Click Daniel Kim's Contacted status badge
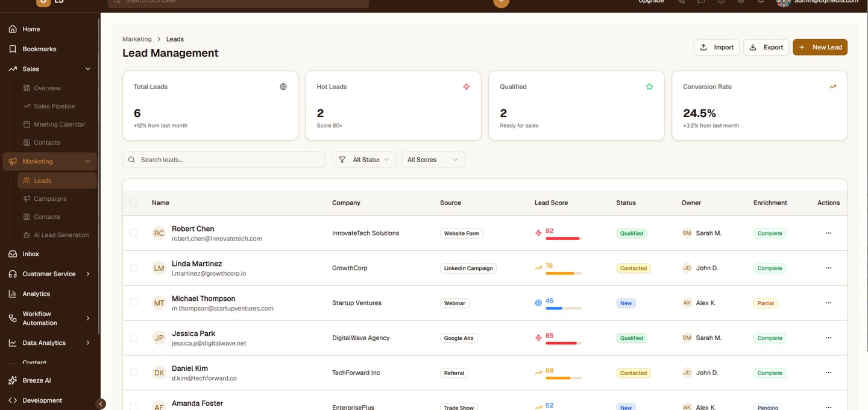 (x=634, y=373)
